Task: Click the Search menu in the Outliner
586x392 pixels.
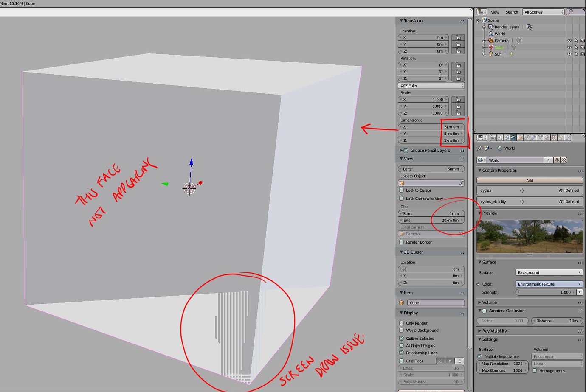Action: (512, 11)
